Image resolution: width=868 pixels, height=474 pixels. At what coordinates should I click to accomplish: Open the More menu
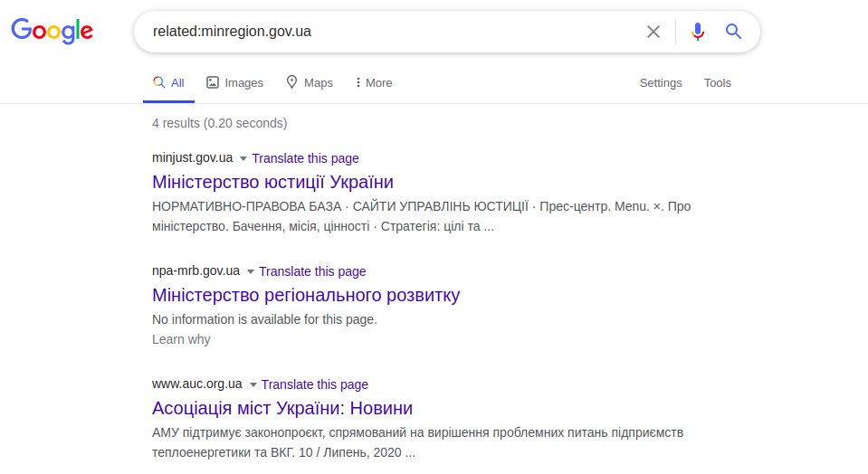point(374,83)
